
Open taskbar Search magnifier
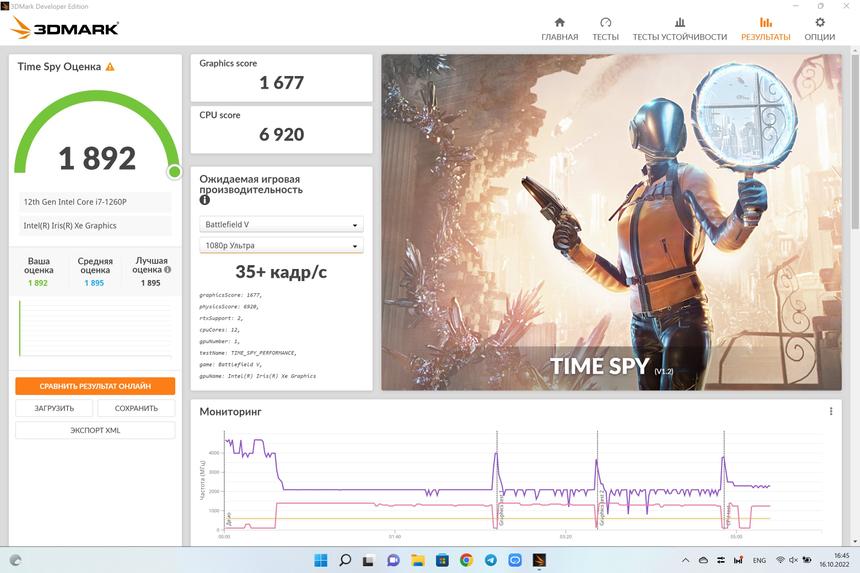pos(345,560)
